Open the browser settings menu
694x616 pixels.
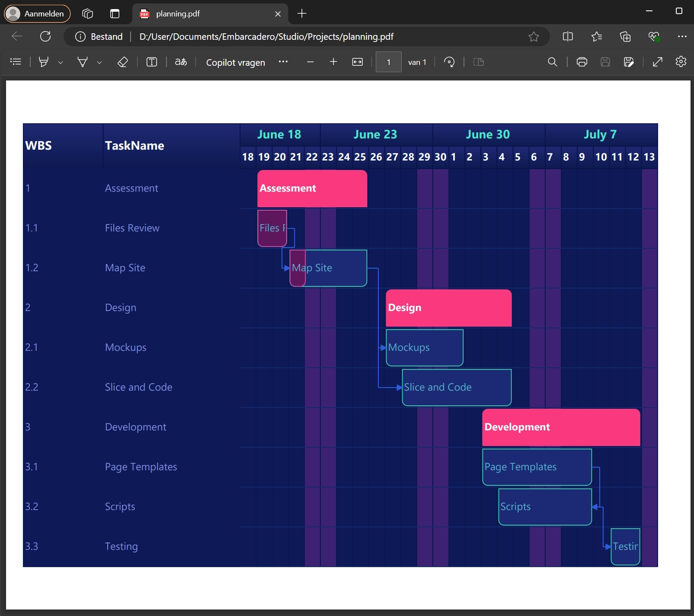[683, 36]
